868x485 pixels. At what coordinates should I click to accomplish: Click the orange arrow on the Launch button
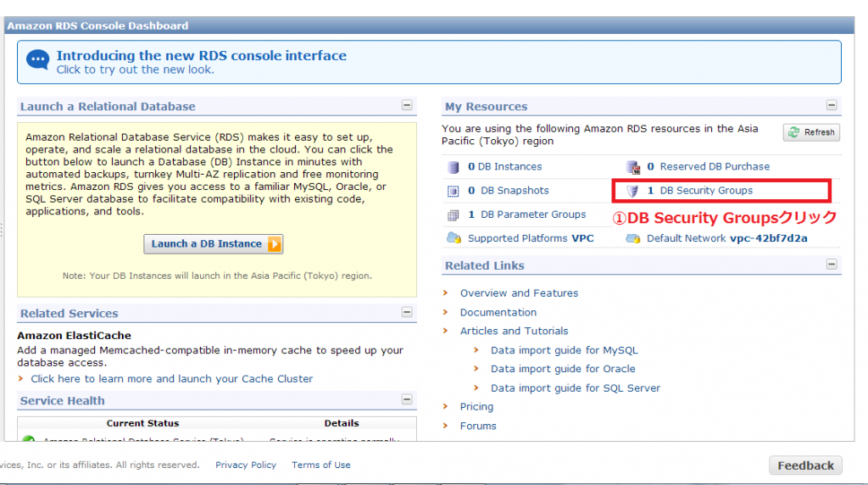pos(275,244)
